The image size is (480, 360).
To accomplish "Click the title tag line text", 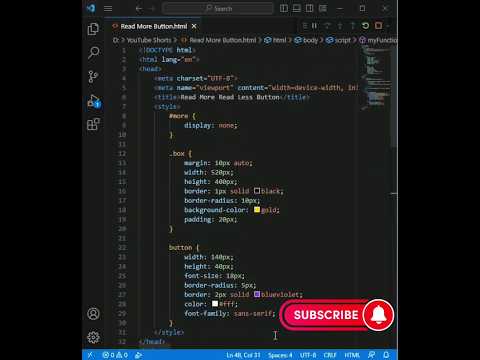I will tap(232, 97).
